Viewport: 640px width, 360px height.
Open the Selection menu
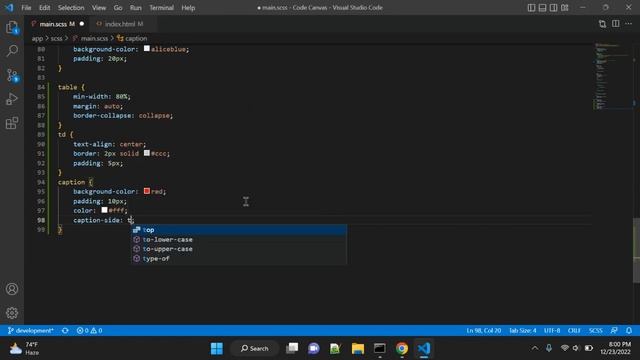coord(71,8)
